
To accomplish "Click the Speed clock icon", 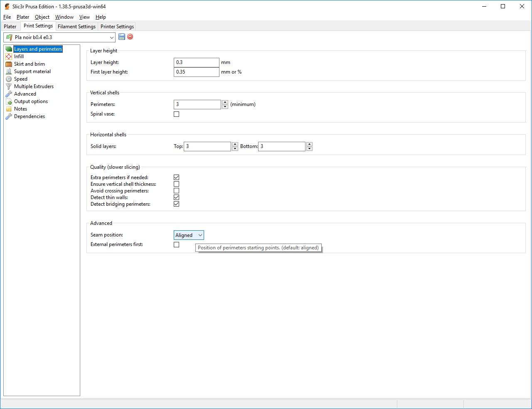I will point(9,79).
